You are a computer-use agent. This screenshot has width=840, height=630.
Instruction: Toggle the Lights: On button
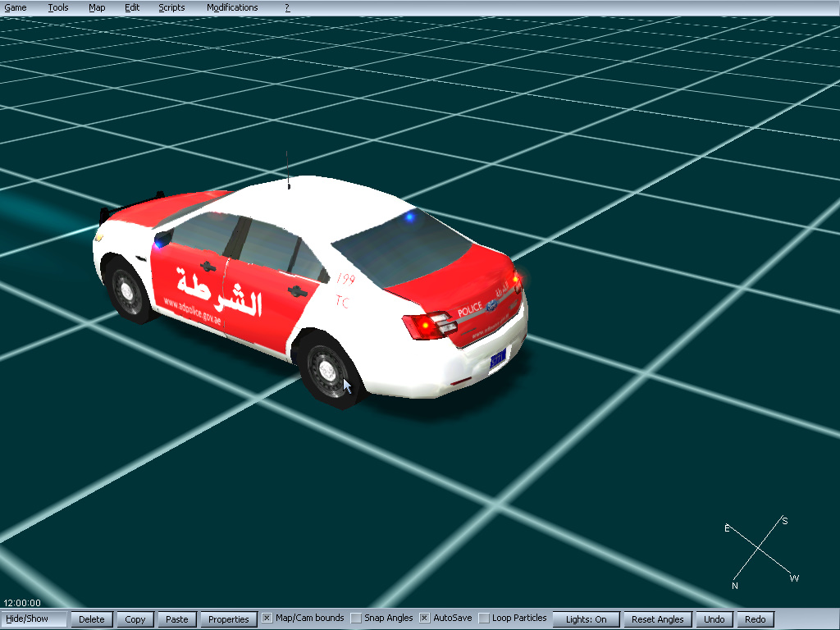pyautogui.click(x=586, y=619)
